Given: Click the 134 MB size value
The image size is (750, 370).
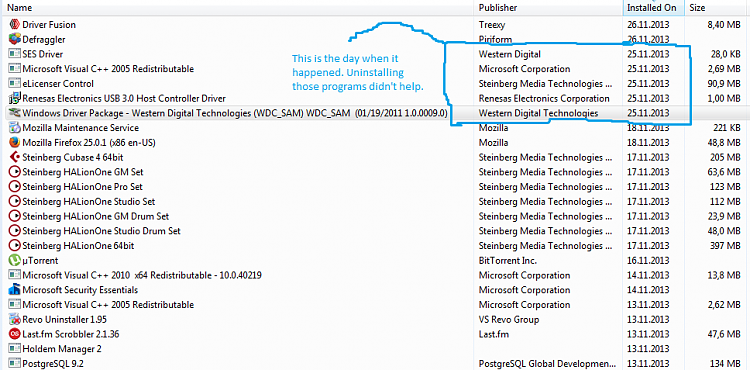Looking at the screenshot, I should tap(726, 364).
